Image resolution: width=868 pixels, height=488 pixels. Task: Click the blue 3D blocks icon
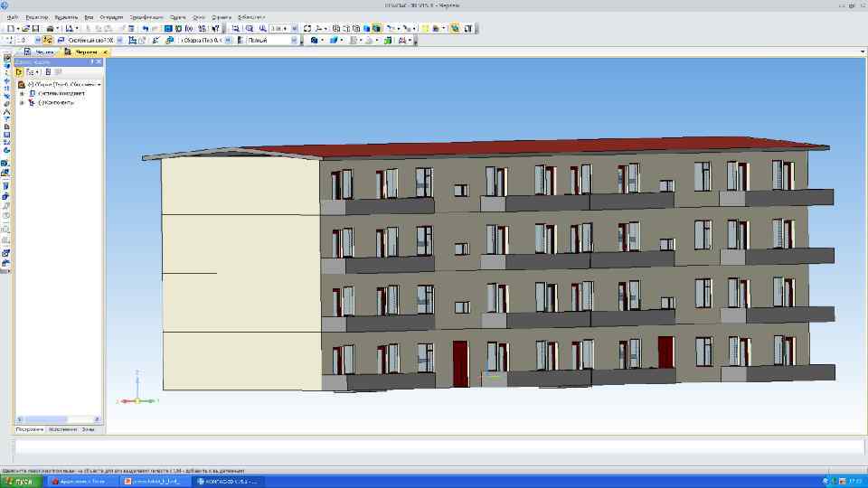pos(334,41)
